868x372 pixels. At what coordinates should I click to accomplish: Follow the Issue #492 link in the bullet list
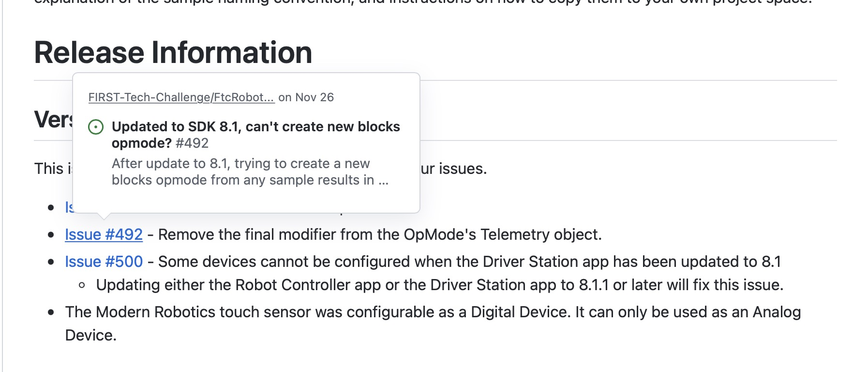104,234
